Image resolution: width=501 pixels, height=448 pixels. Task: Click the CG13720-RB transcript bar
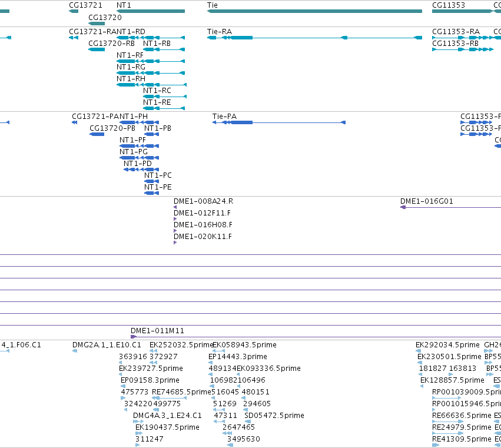(97, 49)
